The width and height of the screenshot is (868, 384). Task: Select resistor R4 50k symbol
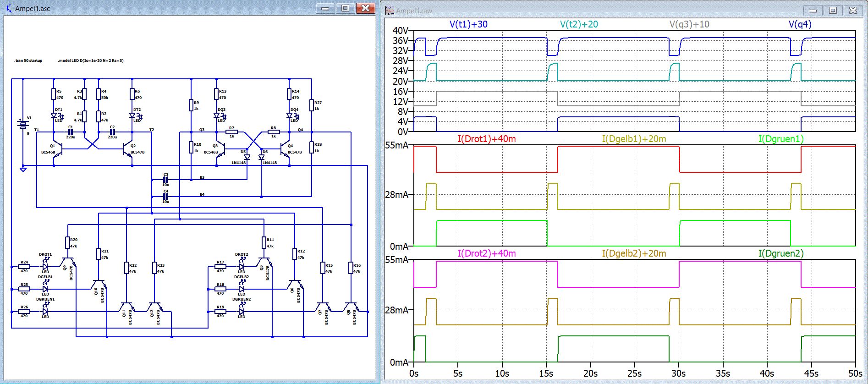coord(99,94)
